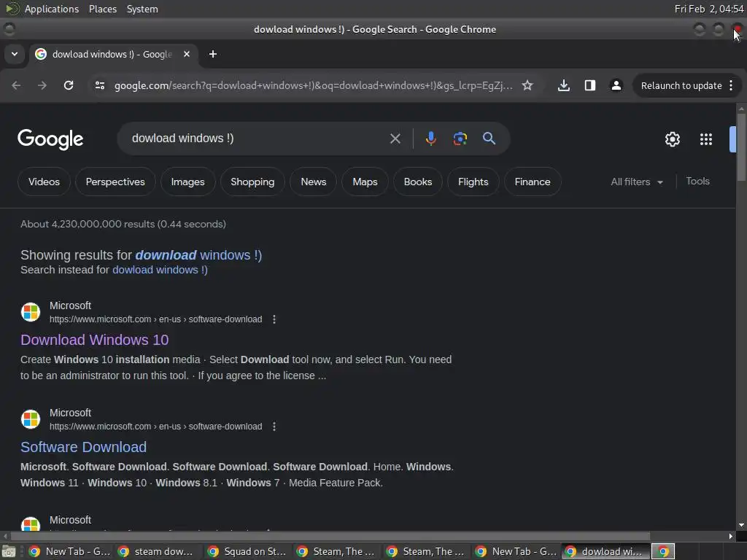Switch to Maps results
The width and height of the screenshot is (747, 560).
pyautogui.click(x=365, y=182)
